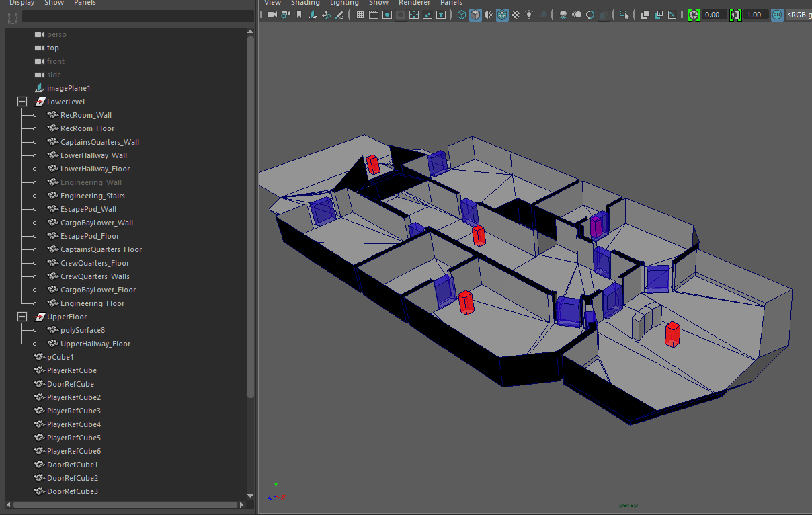
Task: Collapse the LowerLevel group
Action: [x=22, y=102]
